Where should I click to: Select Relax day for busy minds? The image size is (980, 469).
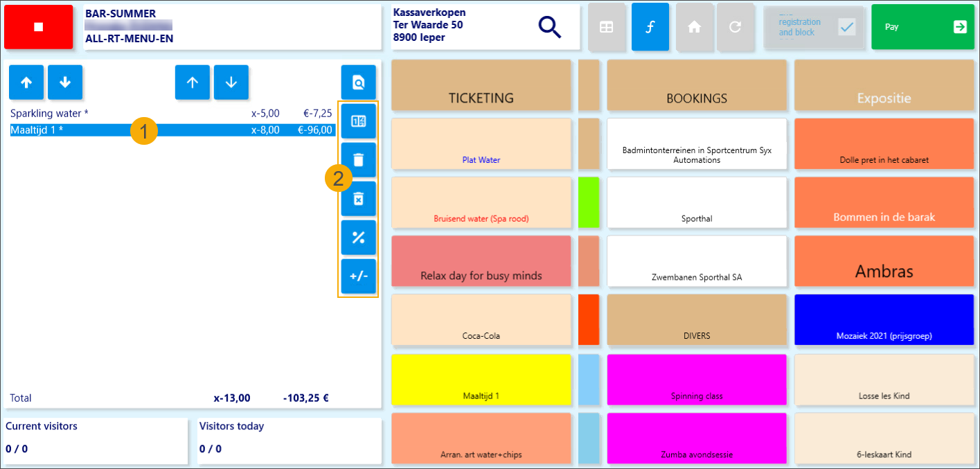tap(481, 261)
